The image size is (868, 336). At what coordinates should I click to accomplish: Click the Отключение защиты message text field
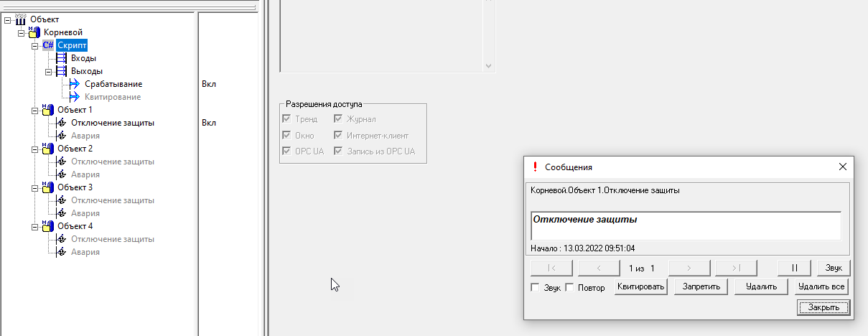click(686, 225)
